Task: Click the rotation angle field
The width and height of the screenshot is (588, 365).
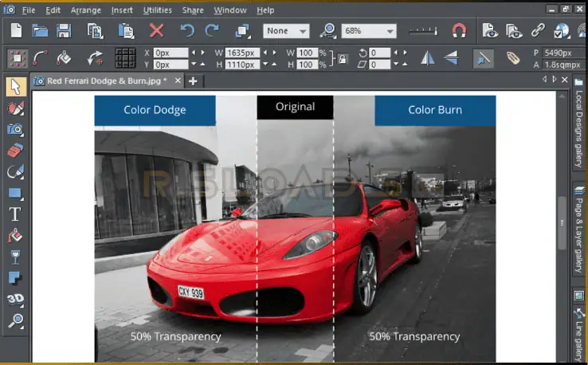Action: (379, 53)
